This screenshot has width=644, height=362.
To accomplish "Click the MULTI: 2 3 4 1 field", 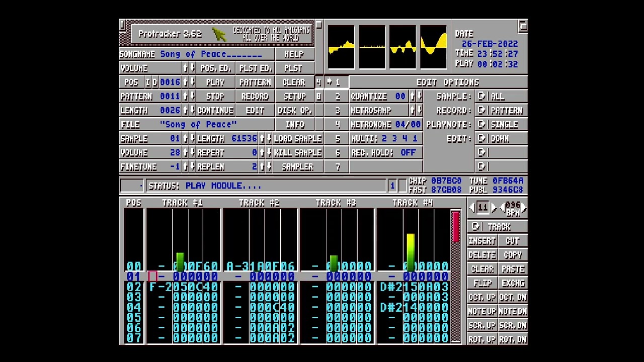I will coord(386,139).
